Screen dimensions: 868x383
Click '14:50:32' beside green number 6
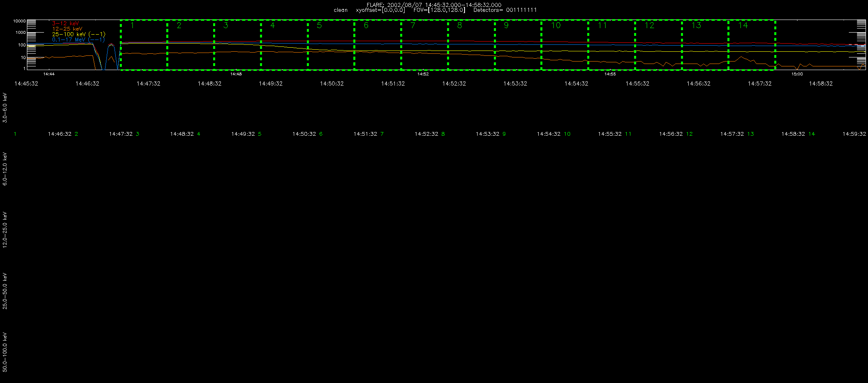click(x=304, y=134)
